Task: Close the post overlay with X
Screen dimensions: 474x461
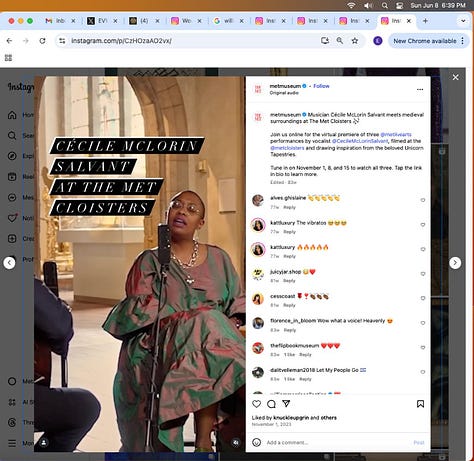Action: click(455, 77)
